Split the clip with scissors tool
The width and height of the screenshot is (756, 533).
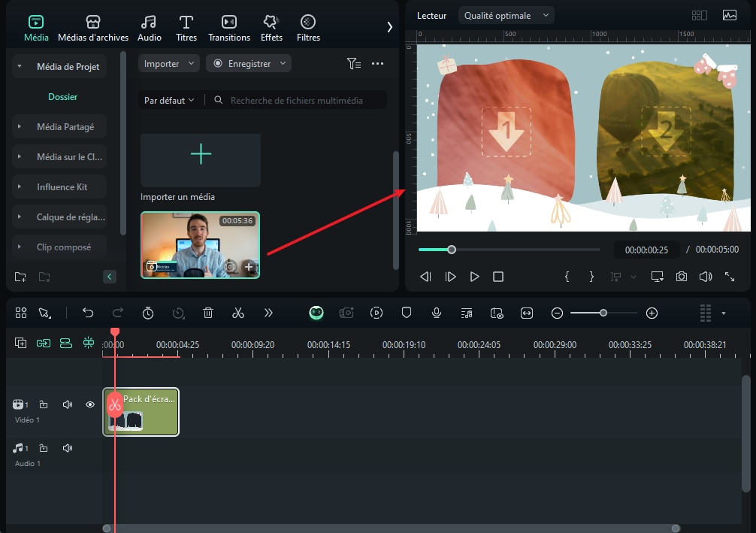238,313
